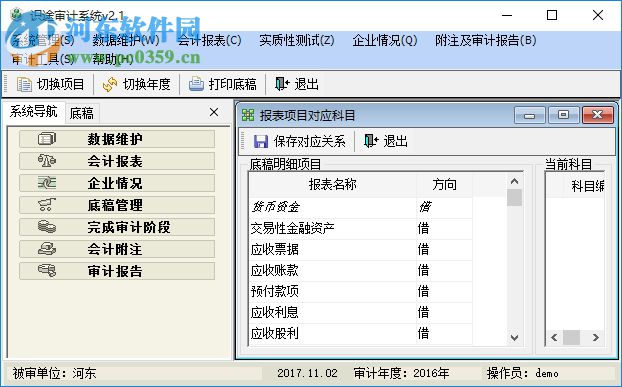Click the report list scroll down arrow
Screen dimensions: 622x387
[514, 338]
